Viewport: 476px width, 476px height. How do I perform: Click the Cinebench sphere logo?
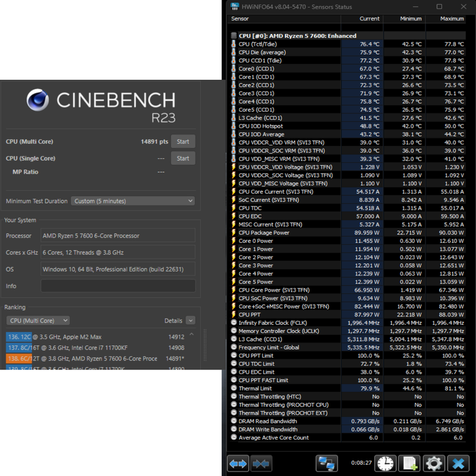[37, 100]
